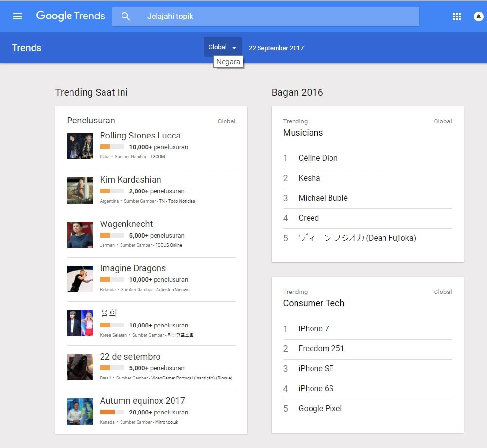
Task: Click the 22 September 2017 date text
Action: click(x=276, y=48)
